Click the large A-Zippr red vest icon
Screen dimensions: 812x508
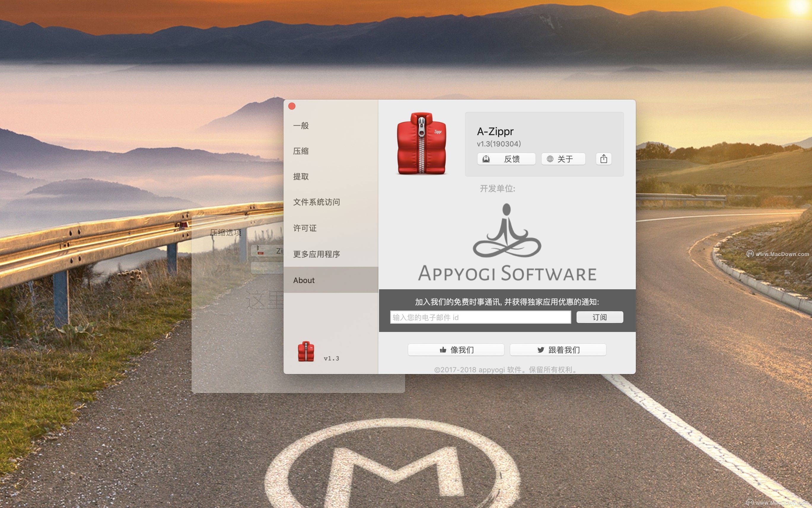click(421, 144)
